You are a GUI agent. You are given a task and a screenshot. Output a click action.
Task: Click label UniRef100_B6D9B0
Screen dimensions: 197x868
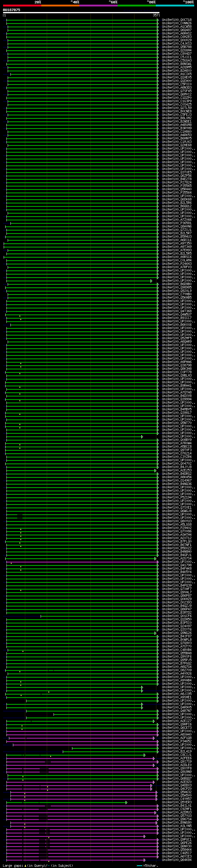pos(177,284)
